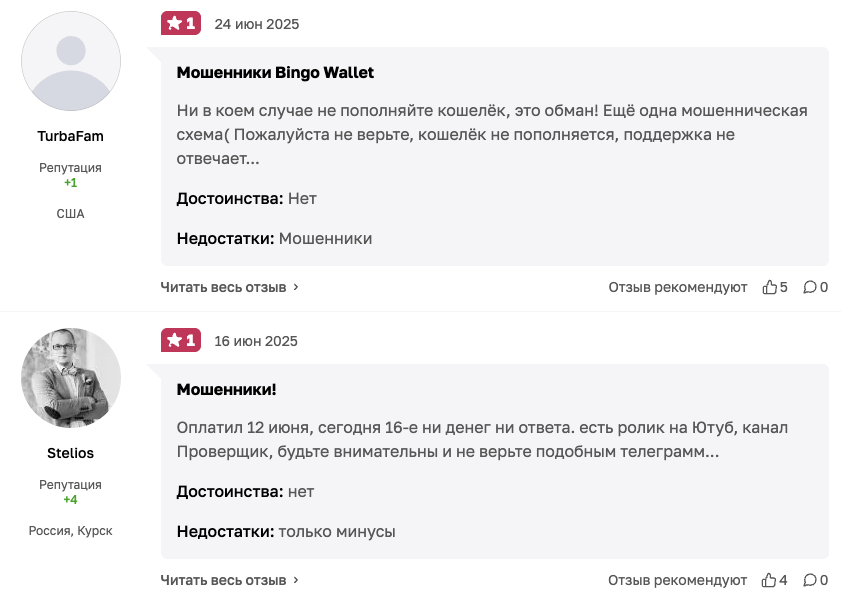The image size is (841, 601).
Task: Click "Отзыв рекомендуют" under Stelios's review
Action: point(677,580)
